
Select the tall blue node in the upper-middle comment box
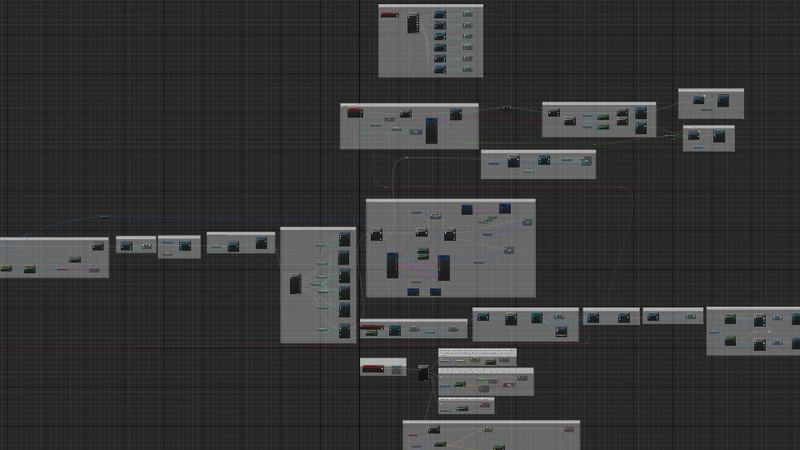tap(431, 130)
